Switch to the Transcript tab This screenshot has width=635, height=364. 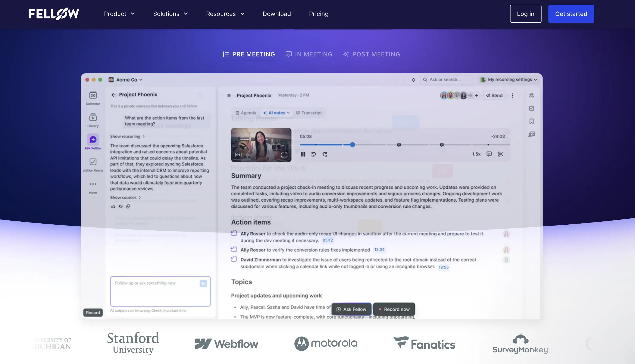pyautogui.click(x=309, y=113)
